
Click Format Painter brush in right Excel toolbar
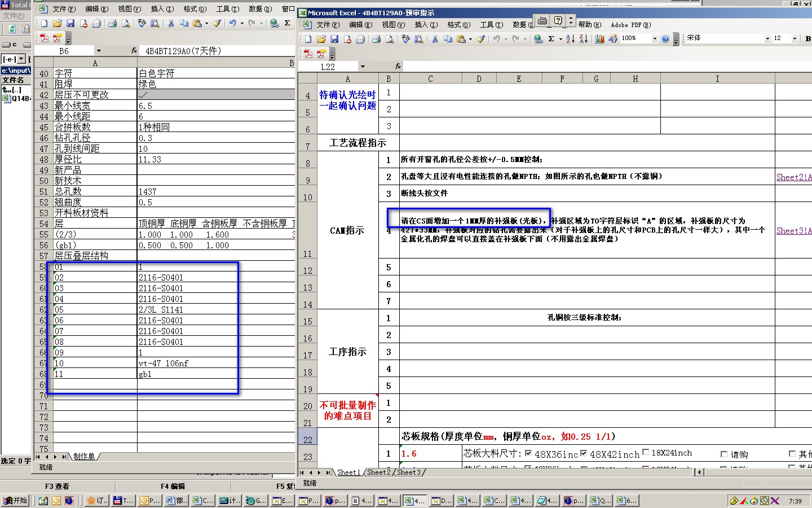coord(480,39)
